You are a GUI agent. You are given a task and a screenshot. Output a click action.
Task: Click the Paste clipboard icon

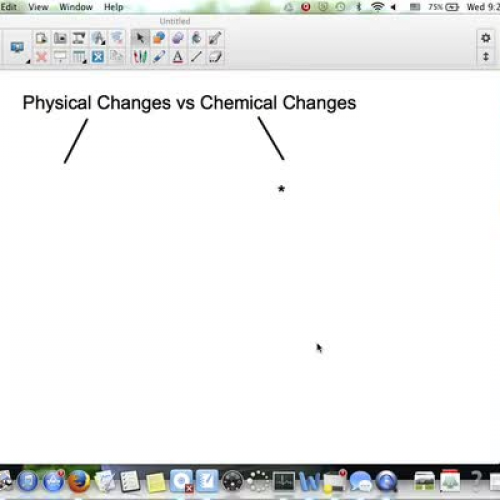pyautogui.click(x=41, y=38)
